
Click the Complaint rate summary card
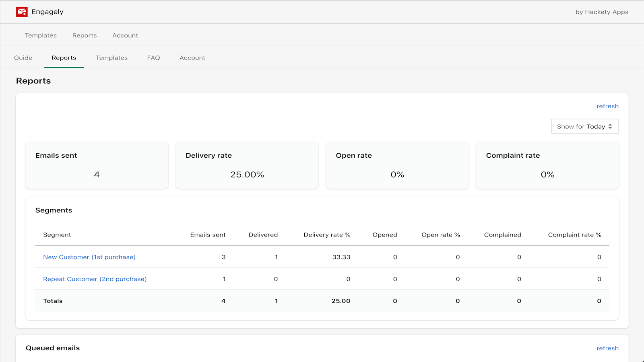(547, 165)
